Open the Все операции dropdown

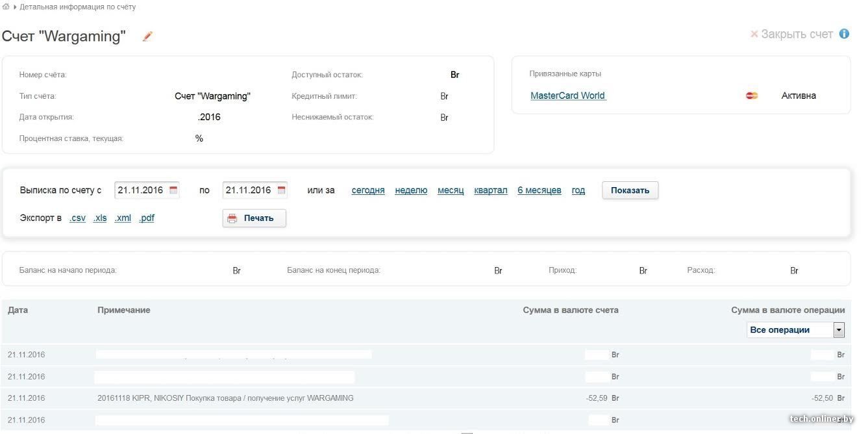coord(795,330)
